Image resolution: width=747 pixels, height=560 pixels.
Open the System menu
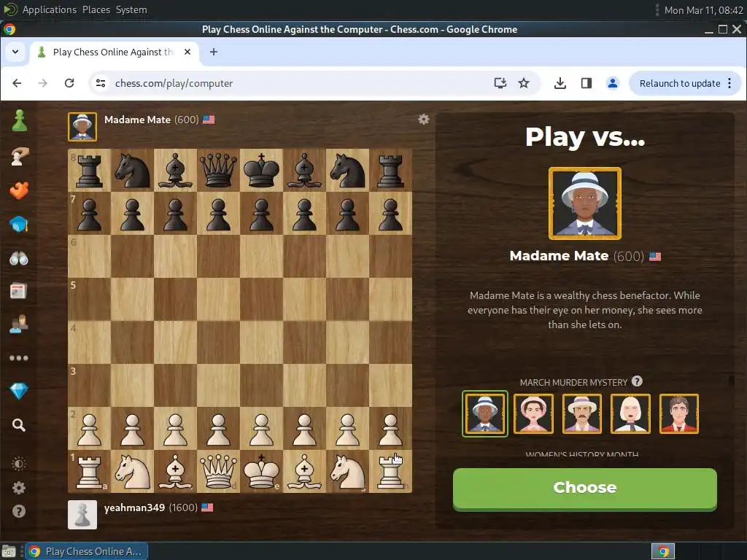click(131, 9)
